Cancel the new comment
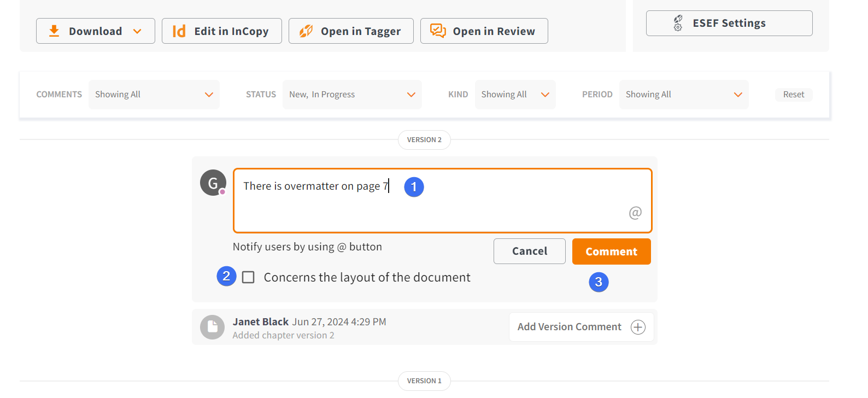Screen dimensions: 868x398 coord(530,251)
